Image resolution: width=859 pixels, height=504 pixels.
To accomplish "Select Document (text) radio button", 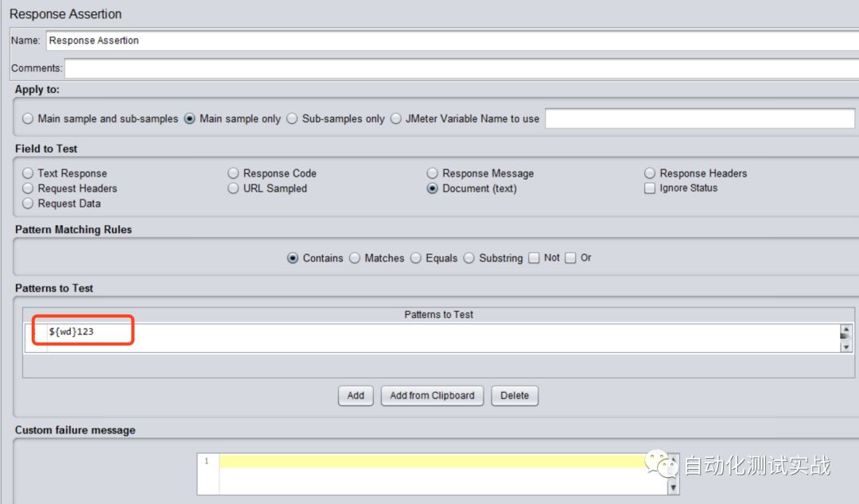I will tap(433, 188).
